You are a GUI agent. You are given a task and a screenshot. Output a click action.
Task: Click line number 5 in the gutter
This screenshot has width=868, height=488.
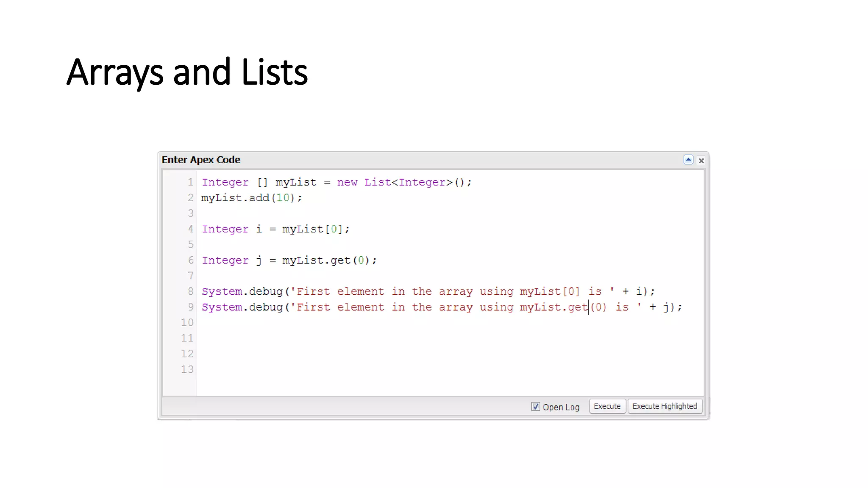[190, 245]
